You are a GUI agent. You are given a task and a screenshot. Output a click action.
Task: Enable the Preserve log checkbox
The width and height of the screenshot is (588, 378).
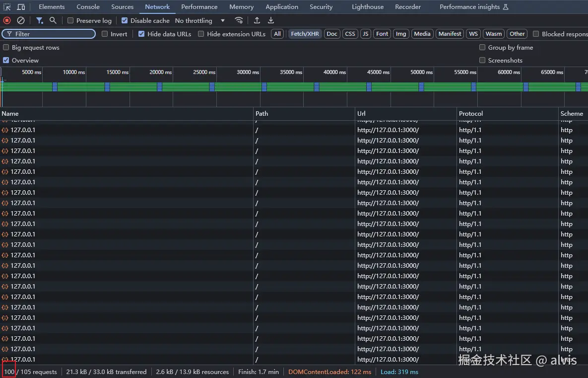pyautogui.click(x=70, y=21)
